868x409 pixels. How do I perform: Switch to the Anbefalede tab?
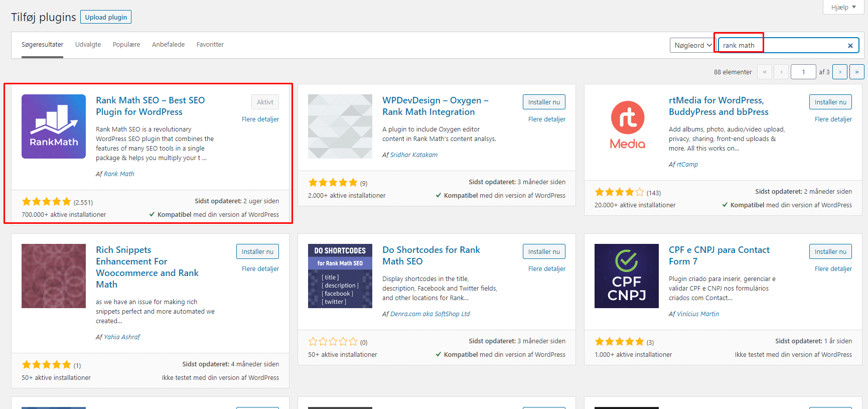coord(168,45)
